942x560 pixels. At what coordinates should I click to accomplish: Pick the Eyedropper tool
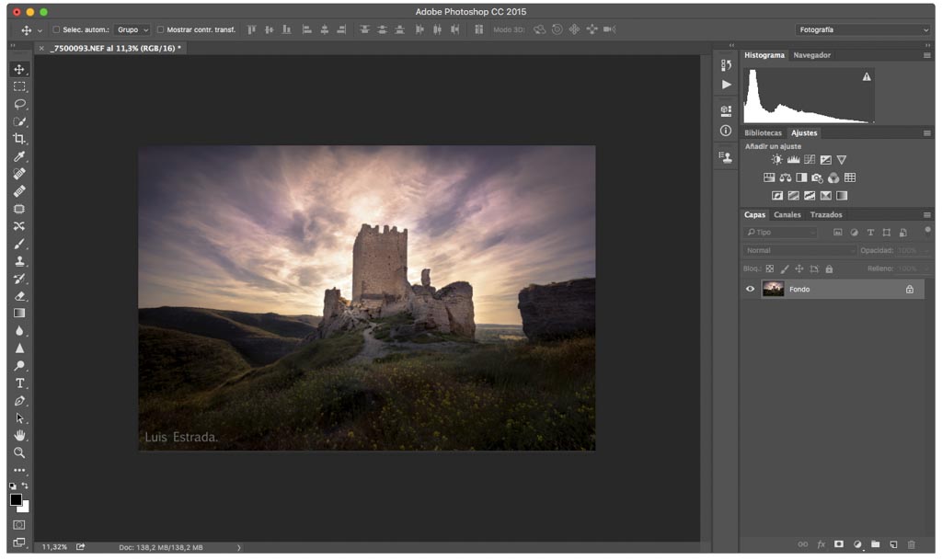(18, 156)
